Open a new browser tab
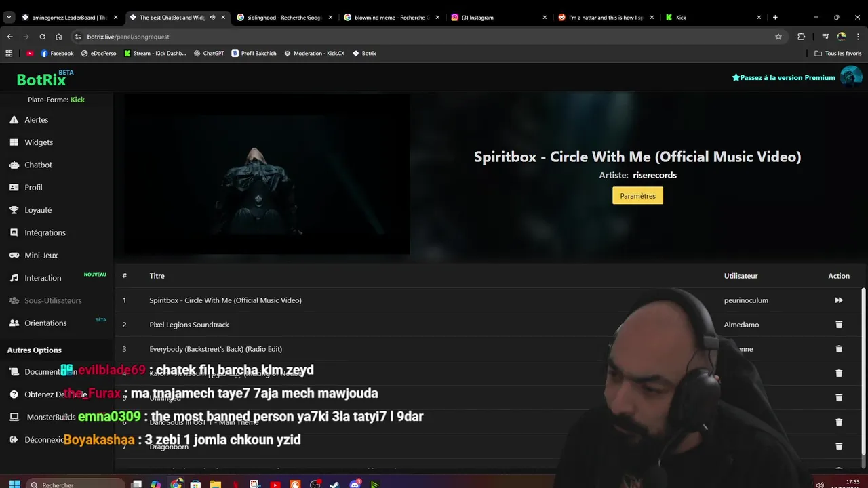The image size is (868, 488). tap(775, 18)
